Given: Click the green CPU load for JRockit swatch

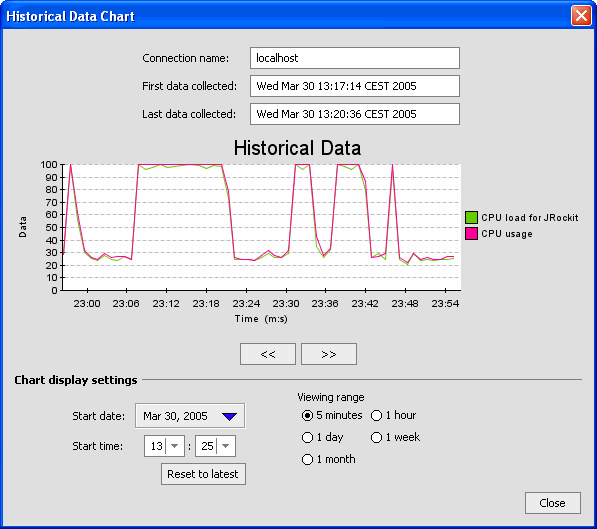Looking at the screenshot, I should click(x=471, y=217).
